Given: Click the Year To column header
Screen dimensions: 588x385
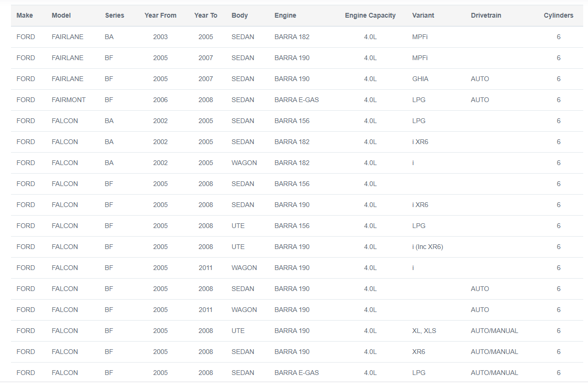Looking at the screenshot, I should click(206, 15).
